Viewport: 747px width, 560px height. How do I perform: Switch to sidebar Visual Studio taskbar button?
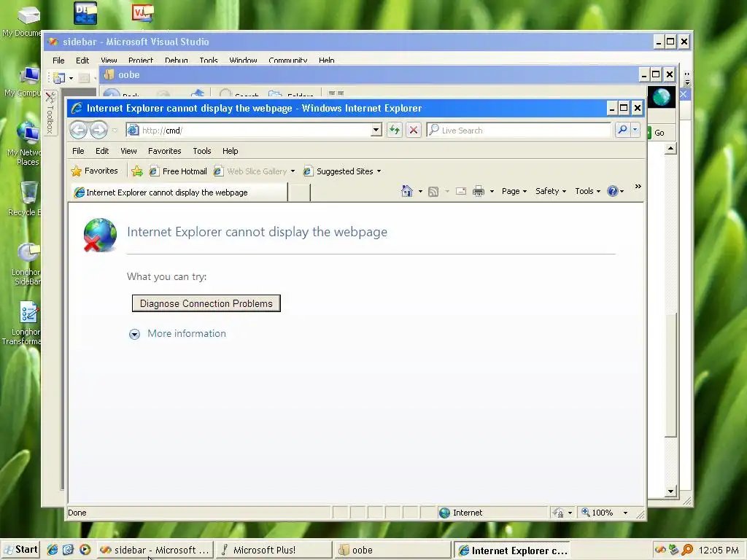tap(155, 550)
